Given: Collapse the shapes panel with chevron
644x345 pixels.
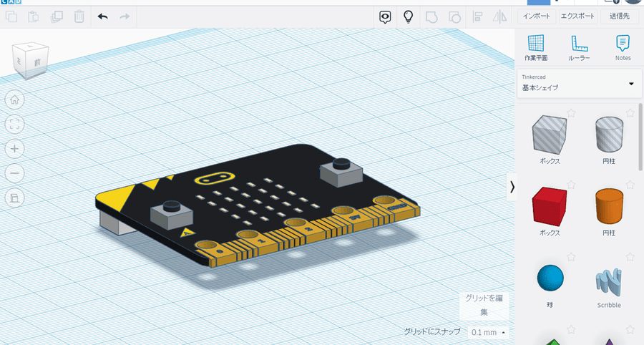Looking at the screenshot, I should (512, 188).
